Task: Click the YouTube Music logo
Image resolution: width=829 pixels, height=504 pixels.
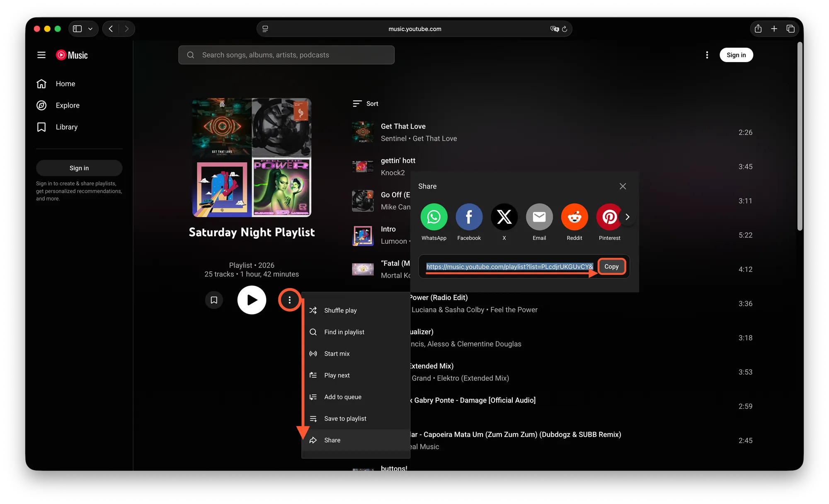Action: (x=72, y=55)
